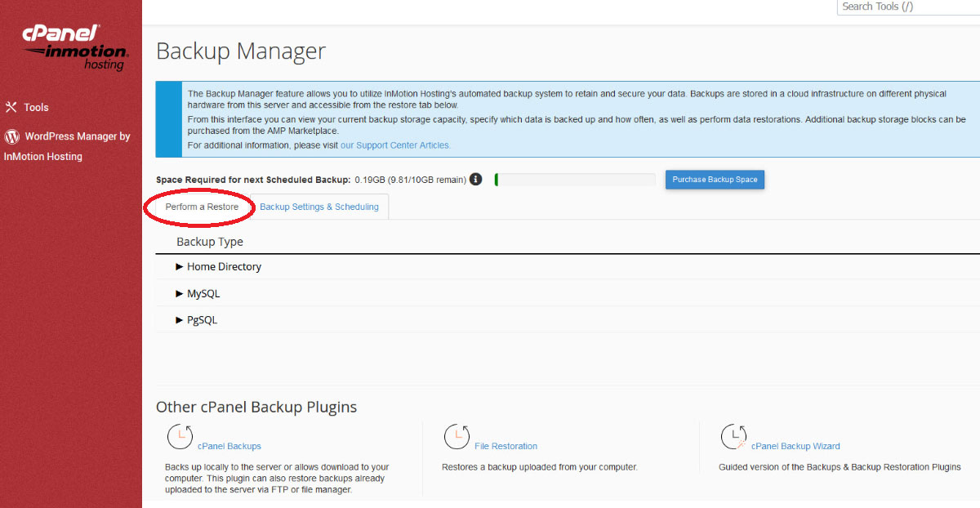Click the Home Directory label
This screenshot has height=508, width=980.
tap(224, 266)
